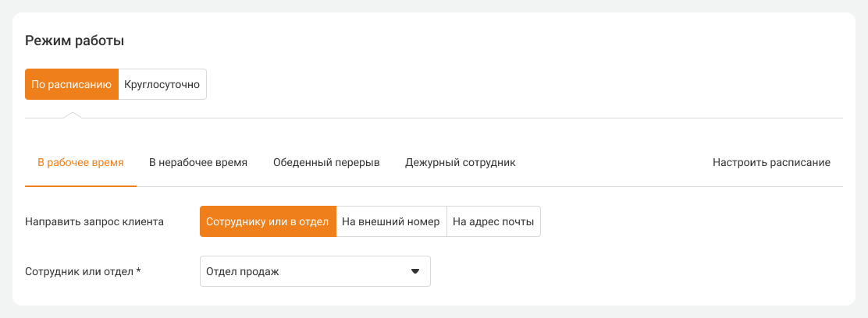Image resolution: width=868 pixels, height=318 pixels.
Task: Click the empty space right of На адрес почты
Action: coord(687,221)
